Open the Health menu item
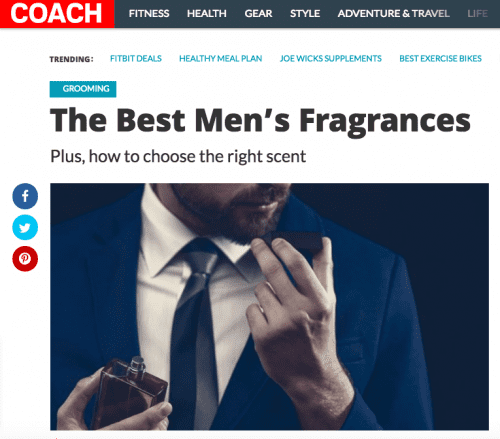The height and width of the screenshot is (439, 500). pyautogui.click(x=207, y=14)
